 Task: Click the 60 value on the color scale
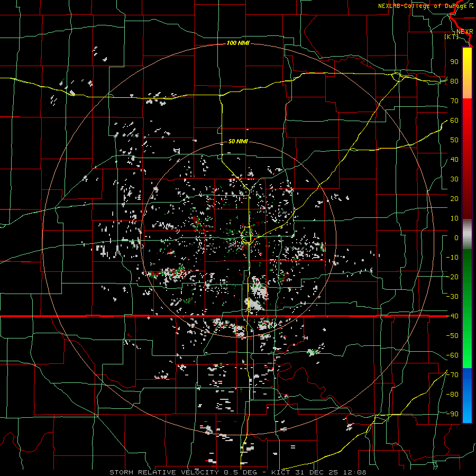pyautogui.click(x=454, y=120)
